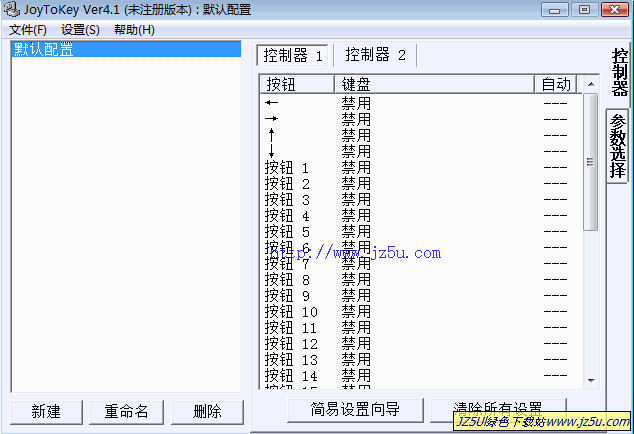Viewport: 634px width, 434px height.
Task: Click 禁用 in the 按钮 10 row
Action: pyautogui.click(x=356, y=311)
